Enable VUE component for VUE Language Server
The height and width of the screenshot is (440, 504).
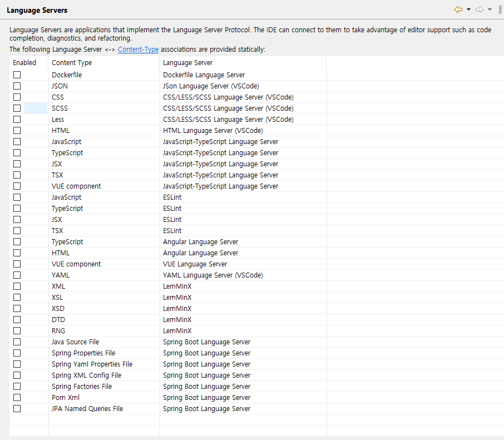click(x=17, y=264)
